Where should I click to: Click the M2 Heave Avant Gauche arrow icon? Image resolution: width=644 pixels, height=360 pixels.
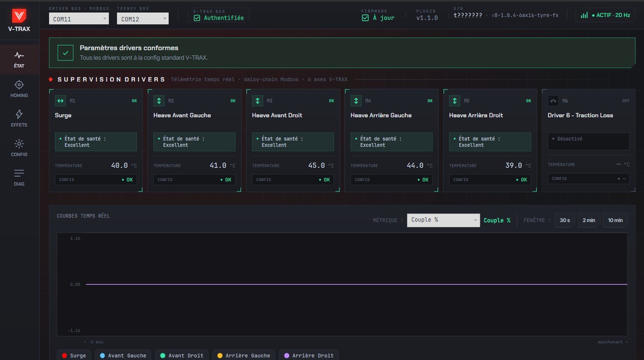pos(159,101)
